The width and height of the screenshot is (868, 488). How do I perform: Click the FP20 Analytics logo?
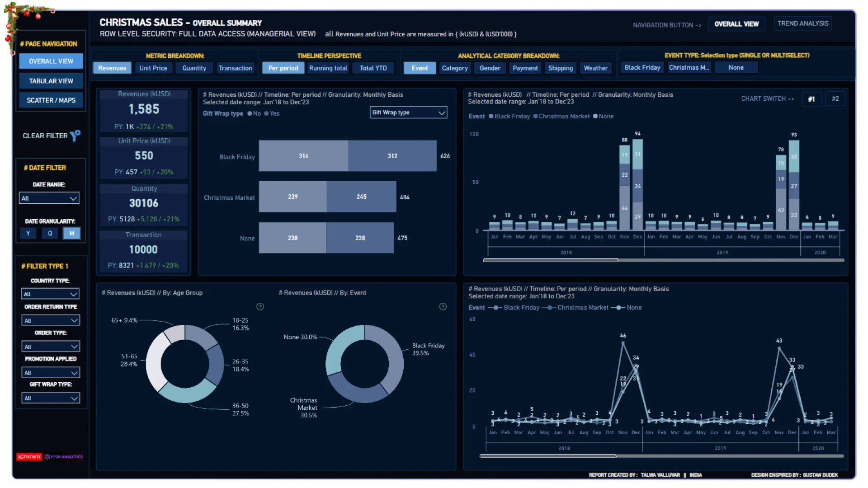pyautogui.click(x=64, y=457)
